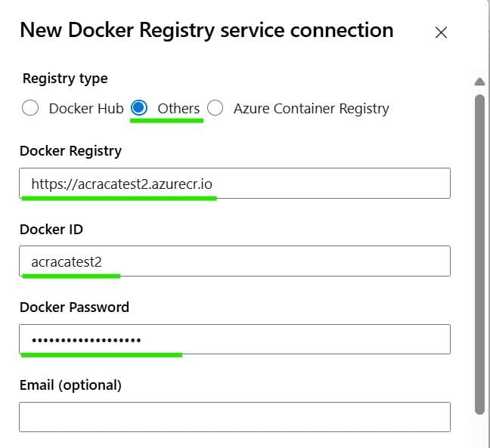Viewport: 490px width, 448px height.
Task: Select the Others registry type radio
Action: point(139,108)
